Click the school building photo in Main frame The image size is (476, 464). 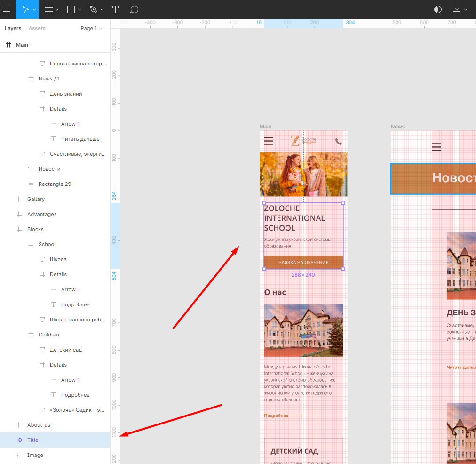coord(303,330)
